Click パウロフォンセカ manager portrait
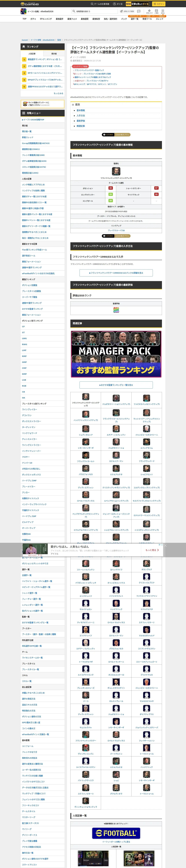Image resolution: width=186 pixels, height=868 pixels. point(86,468)
